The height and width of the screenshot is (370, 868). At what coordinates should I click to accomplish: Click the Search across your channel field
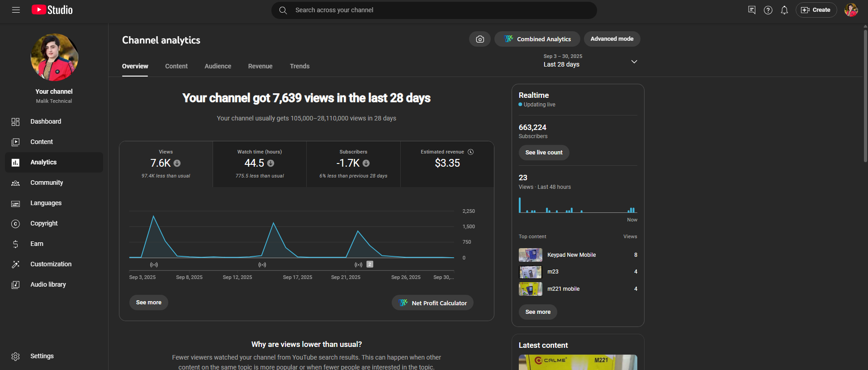click(x=434, y=10)
